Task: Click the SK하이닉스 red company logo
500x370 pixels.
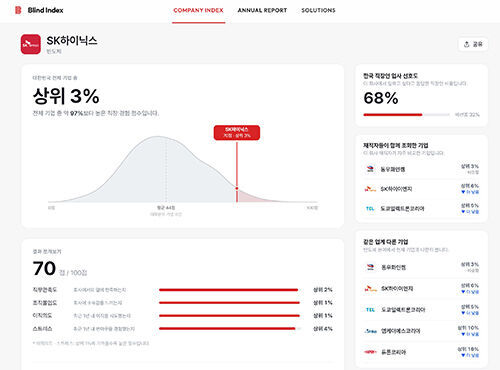Action: [x=31, y=44]
